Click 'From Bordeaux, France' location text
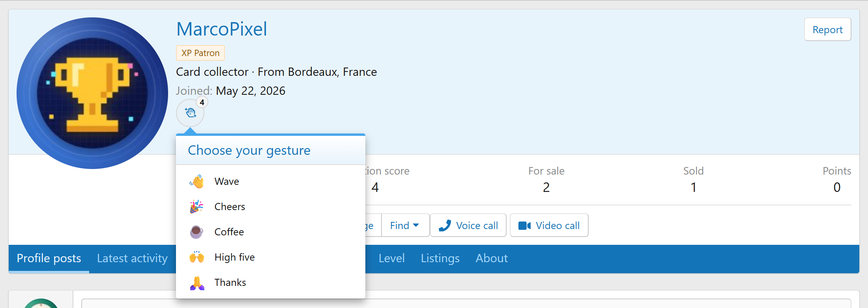This screenshot has height=308, width=868. pyautogui.click(x=317, y=72)
